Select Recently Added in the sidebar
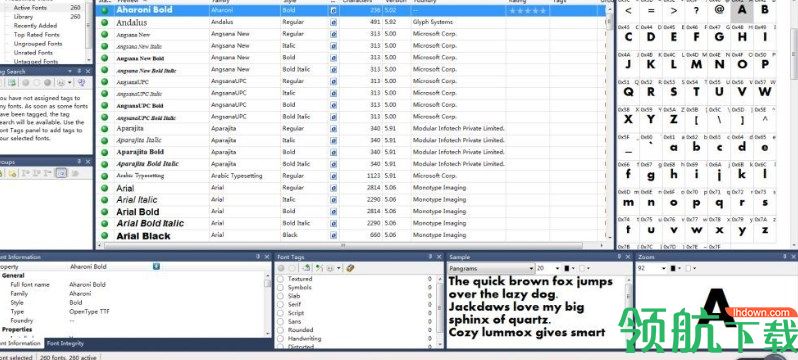 35,25
